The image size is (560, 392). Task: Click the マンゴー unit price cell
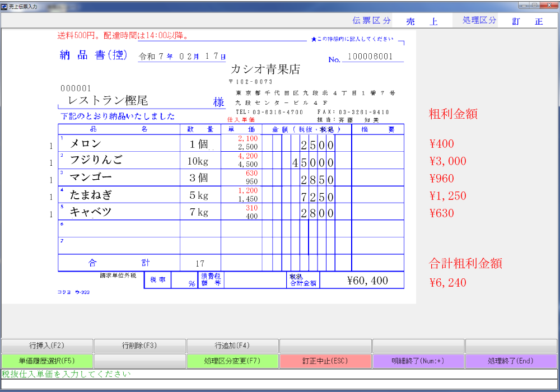(241, 178)
